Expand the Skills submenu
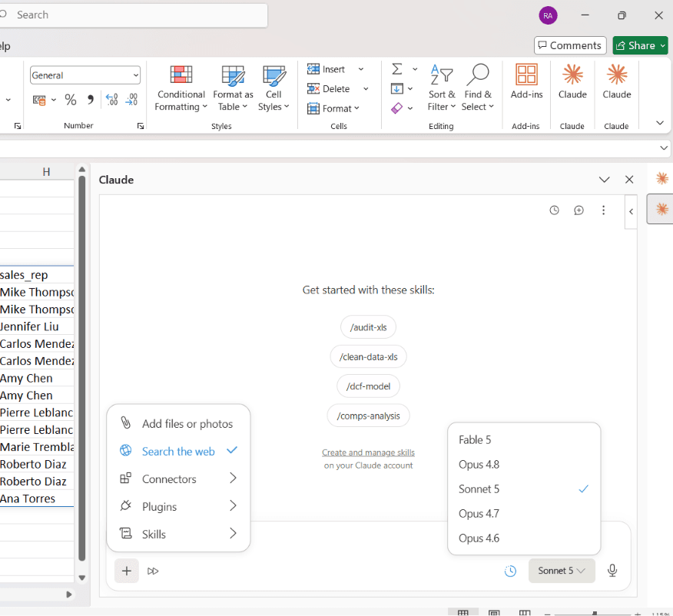This screenshot has width=673, height=616. pyautogui.click(x=178, y=534)
